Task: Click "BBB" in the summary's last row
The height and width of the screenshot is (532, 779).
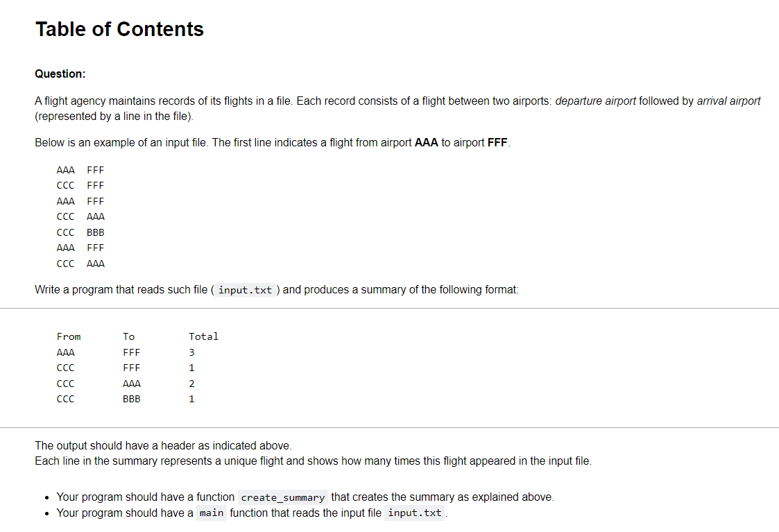Action: [132, 399]
